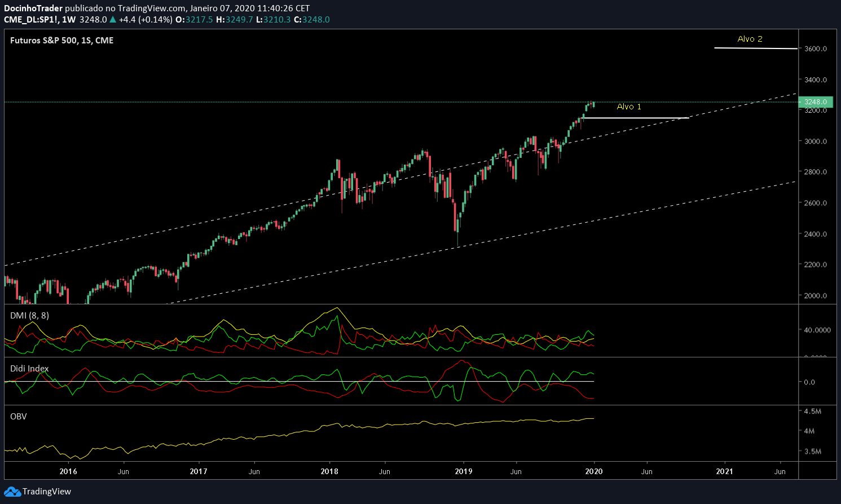Click the close value C:3248.0

(x=312, y=20)
